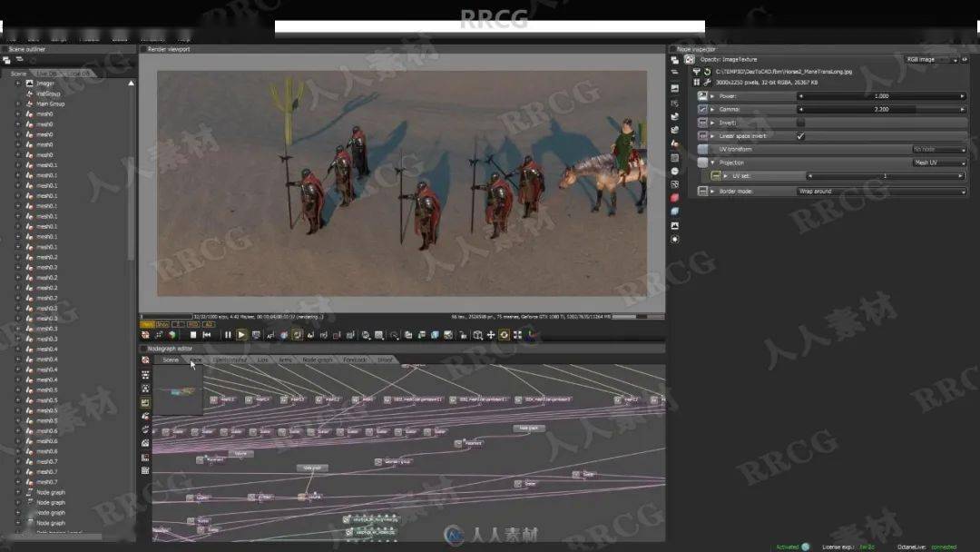Click the red cube icon in inspector sidebar
980x552 pixels.
pyautogui.click(x=675, y=198)
